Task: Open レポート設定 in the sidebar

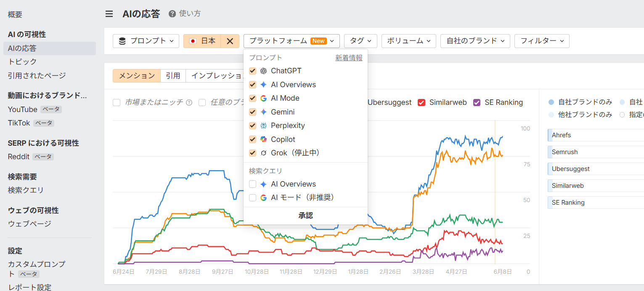Action: 29,287
